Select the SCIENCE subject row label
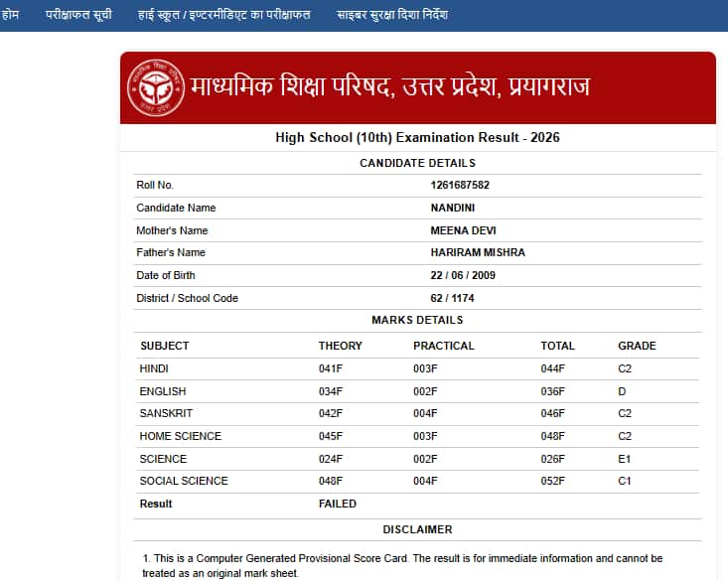728x581 pixels. (x=163, y=459)
